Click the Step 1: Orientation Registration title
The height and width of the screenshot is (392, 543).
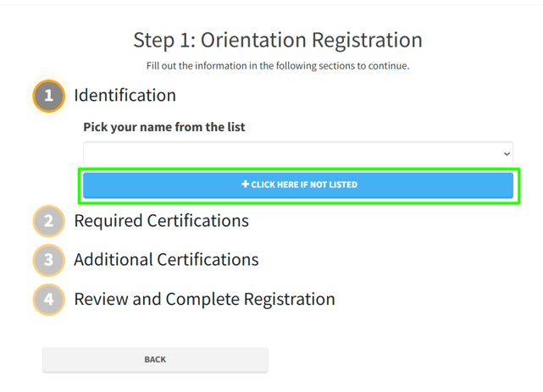pyautogui.click(x=278, y=40)
